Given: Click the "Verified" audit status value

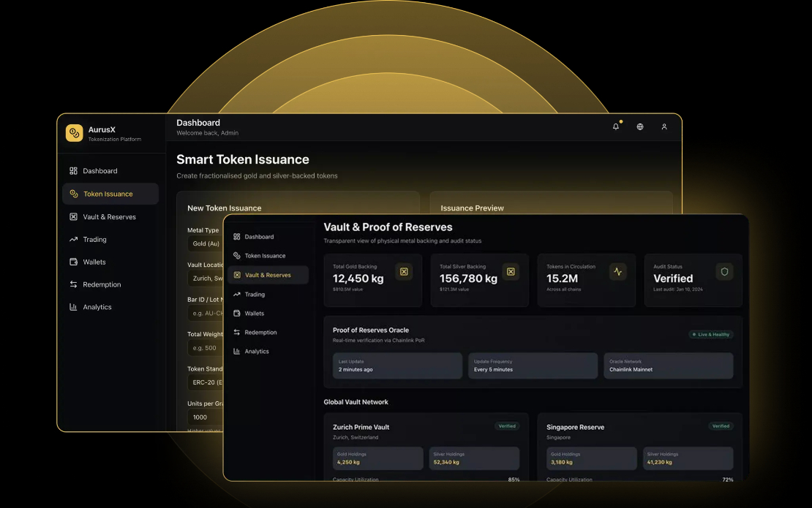Looking at the screenshot, I should coord(673,278).
